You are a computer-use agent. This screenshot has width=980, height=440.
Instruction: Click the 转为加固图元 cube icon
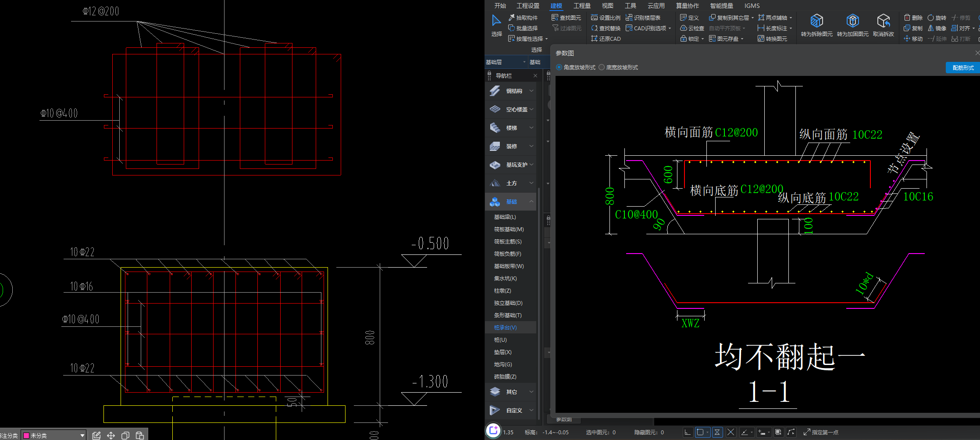click(x=852, y=21)
